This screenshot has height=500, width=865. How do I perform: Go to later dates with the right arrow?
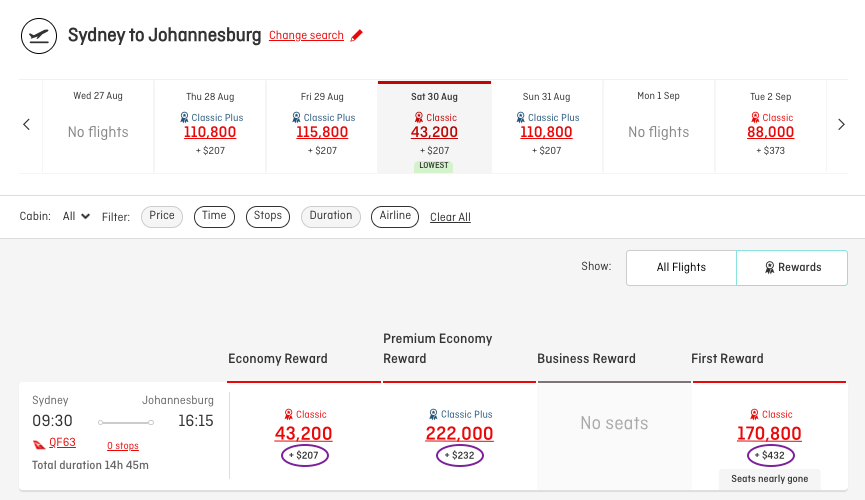click(x=841, y=125)
